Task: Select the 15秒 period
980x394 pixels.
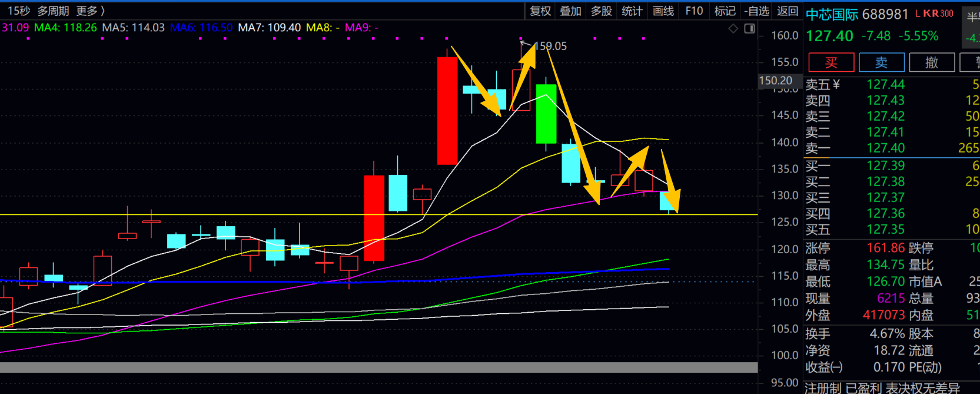Action: click(18, 11)
